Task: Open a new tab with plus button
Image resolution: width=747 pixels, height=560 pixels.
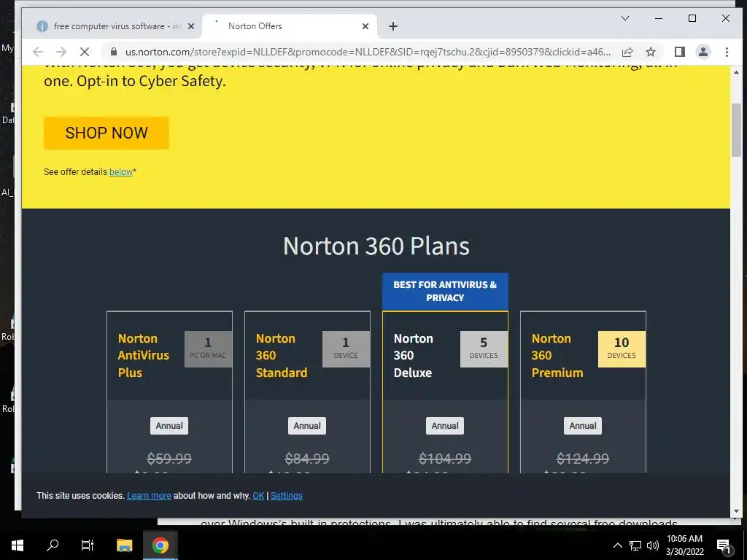Action: 393,26
